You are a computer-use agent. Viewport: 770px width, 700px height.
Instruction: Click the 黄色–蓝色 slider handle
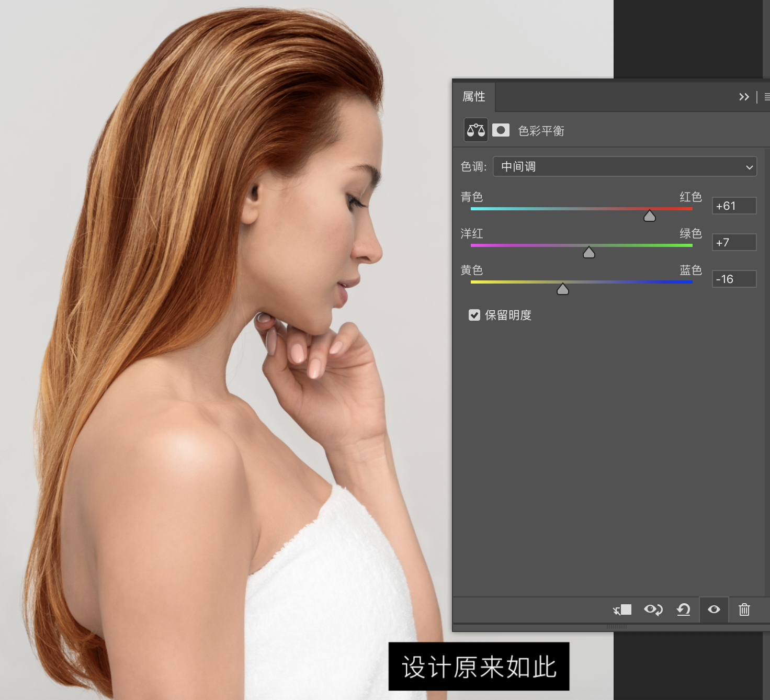pos(563,289)
